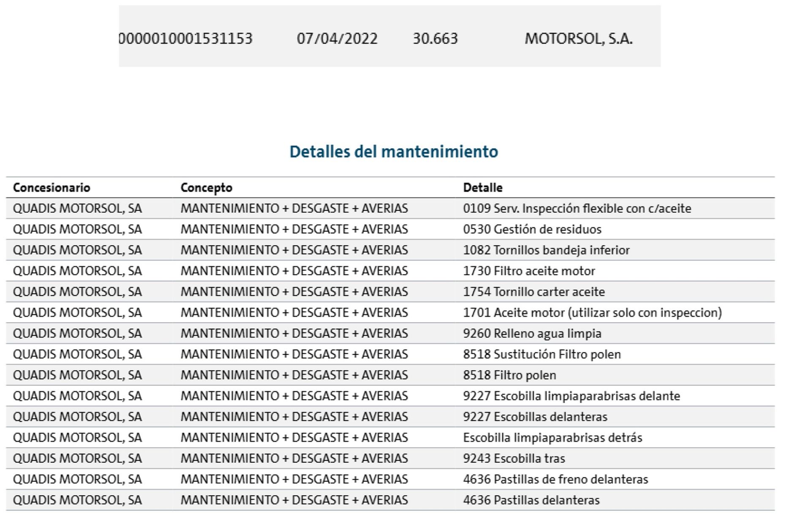This screenshot has width=811, height=532.
Task: Click the value "30.663"
Action: [435, 39]
